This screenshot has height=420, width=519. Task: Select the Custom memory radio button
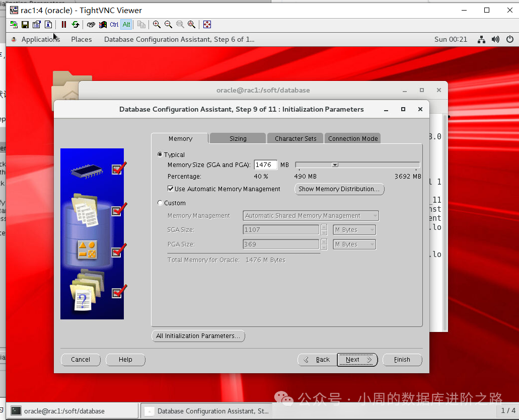[x=160, y=203]
